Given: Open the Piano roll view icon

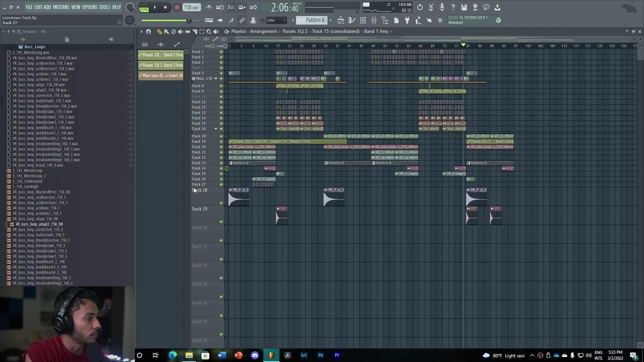Looking at the screenshot, I should [352, 20].
